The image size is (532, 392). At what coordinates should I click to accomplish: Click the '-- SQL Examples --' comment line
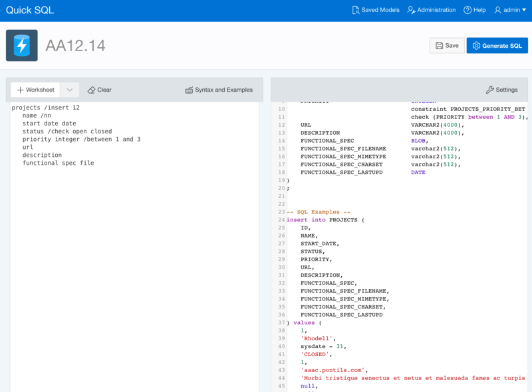[x=319, y=212]
